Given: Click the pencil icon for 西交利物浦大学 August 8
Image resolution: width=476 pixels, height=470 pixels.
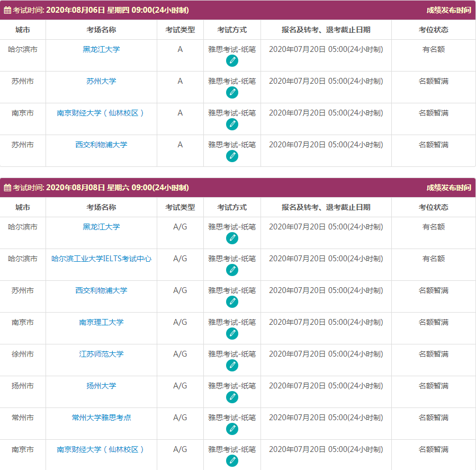Looking at the screenshot, I should (x=232, y=301).
